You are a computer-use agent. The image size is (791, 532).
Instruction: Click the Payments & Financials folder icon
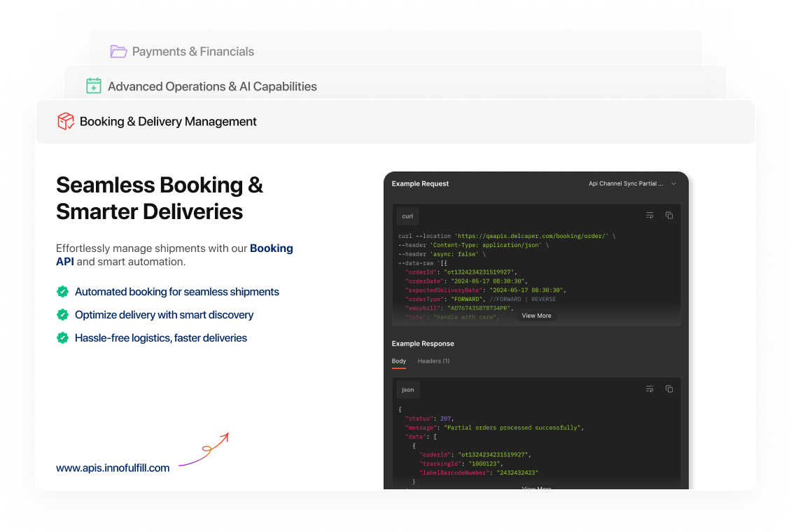(x=118, y=51)
